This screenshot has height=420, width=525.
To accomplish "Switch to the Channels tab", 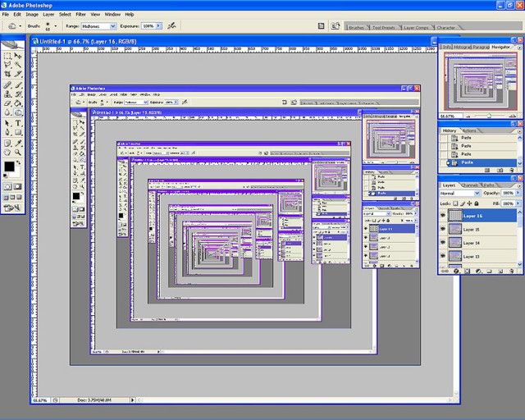I will point(470,185).
